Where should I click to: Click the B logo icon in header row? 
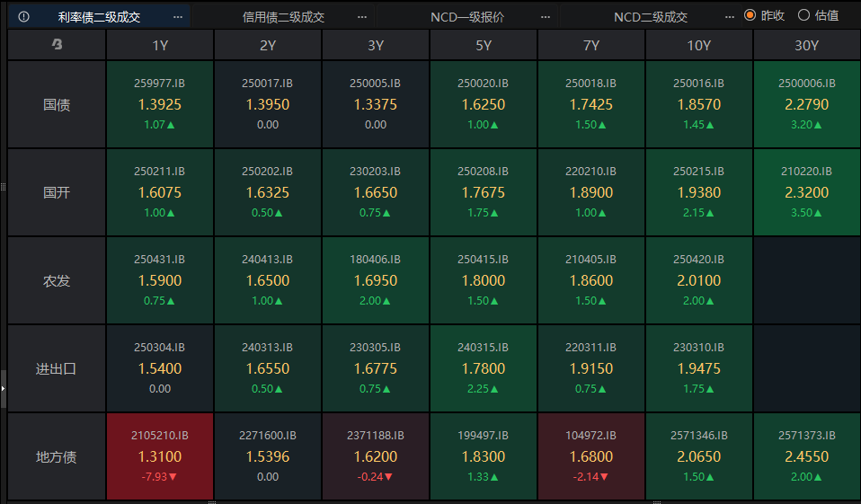pos(57,45)
